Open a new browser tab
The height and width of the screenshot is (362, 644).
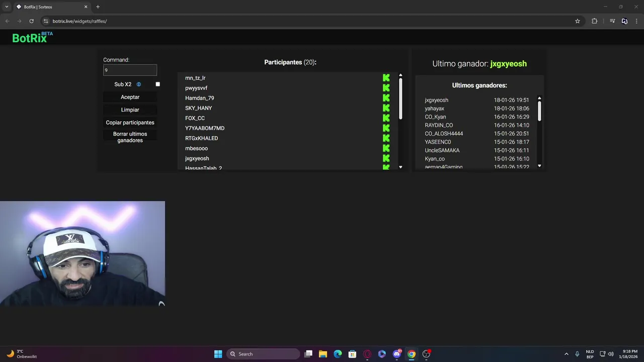[98, 7]
